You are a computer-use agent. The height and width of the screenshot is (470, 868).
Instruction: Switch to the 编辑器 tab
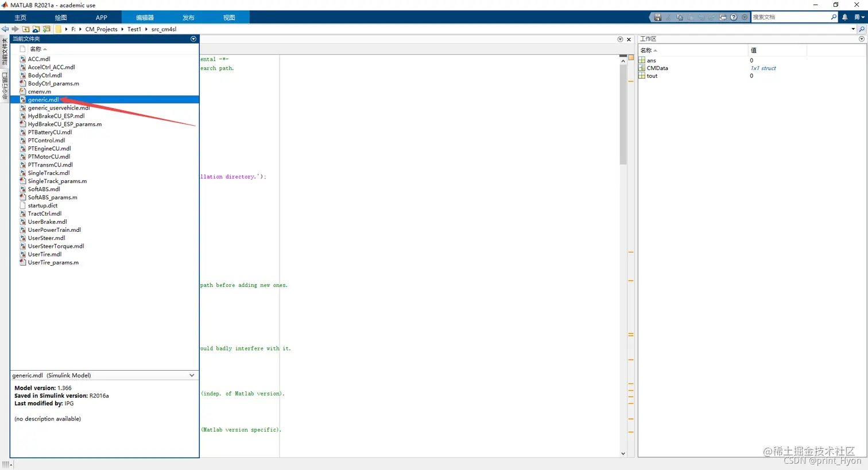[x=145, y=17]
